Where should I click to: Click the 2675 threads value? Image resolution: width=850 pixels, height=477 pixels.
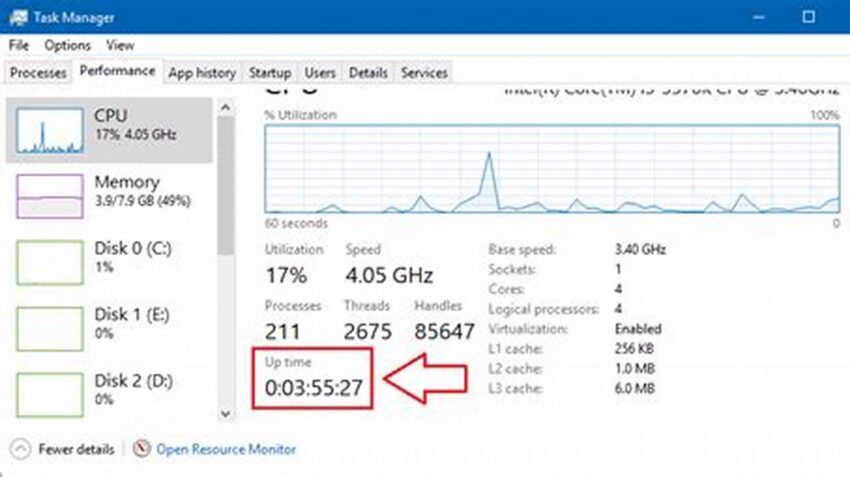[x=368, y=331]
